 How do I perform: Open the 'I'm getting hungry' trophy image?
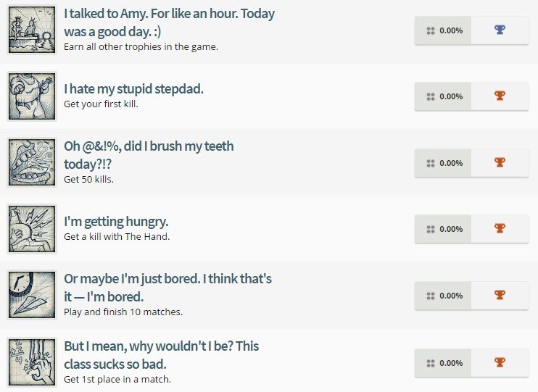click(31, 229)
